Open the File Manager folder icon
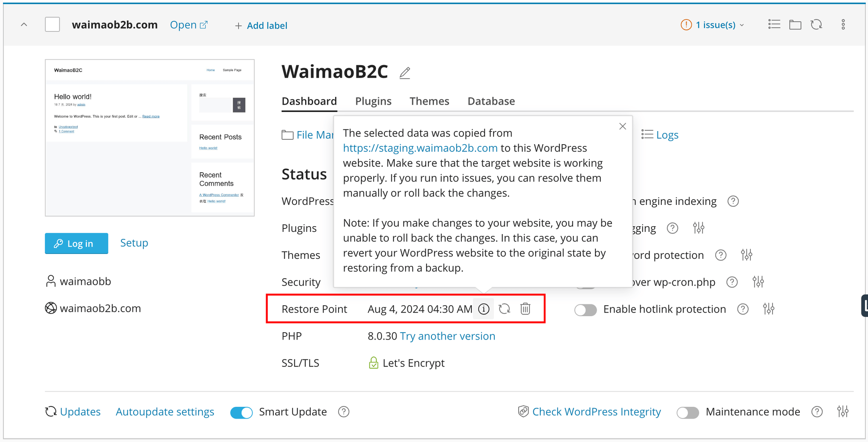Image resolution: width=868 pixels, height=442 pixels. 288,135
